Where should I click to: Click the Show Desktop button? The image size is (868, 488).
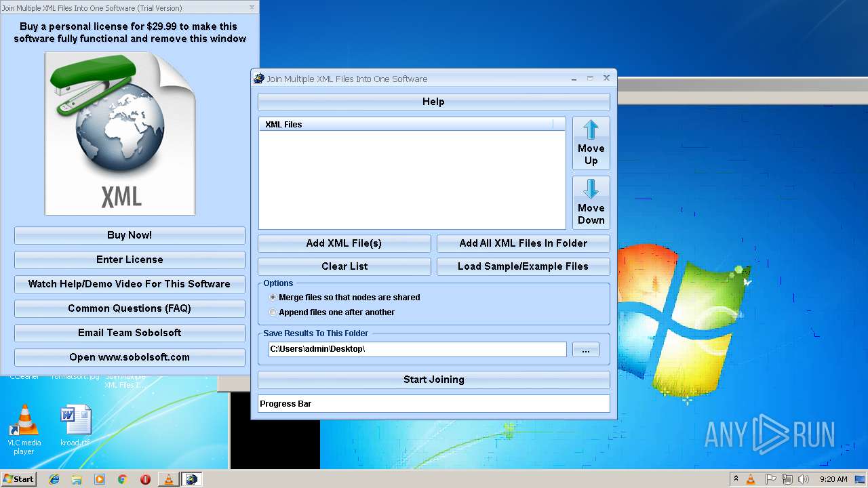coord(861,479)
